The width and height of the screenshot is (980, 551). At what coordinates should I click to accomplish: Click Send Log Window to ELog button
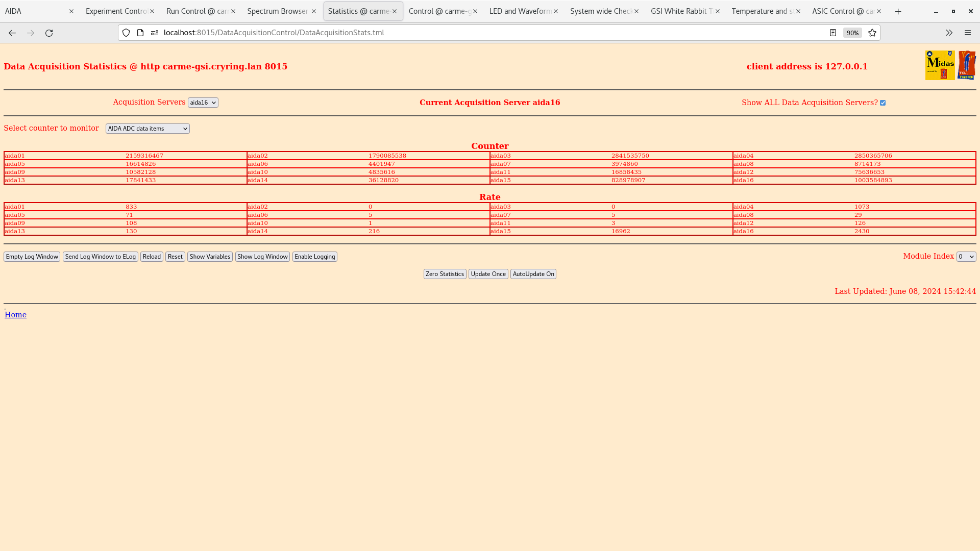(x=100, y=256)
